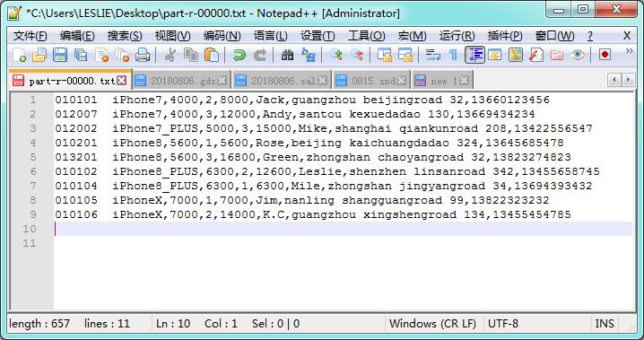Click the green Undo arrow

(239, 55)
